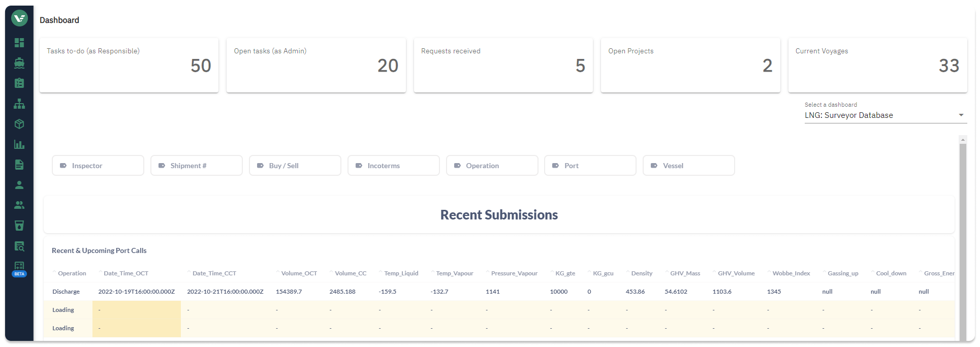Sort table by Date_Time_CCT column
The height and width of the screenshot is (347, 980).
coord(214,273)
